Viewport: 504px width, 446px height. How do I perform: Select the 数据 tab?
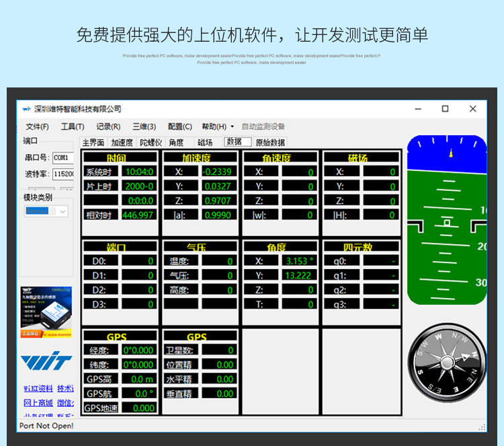pos(237,141)
